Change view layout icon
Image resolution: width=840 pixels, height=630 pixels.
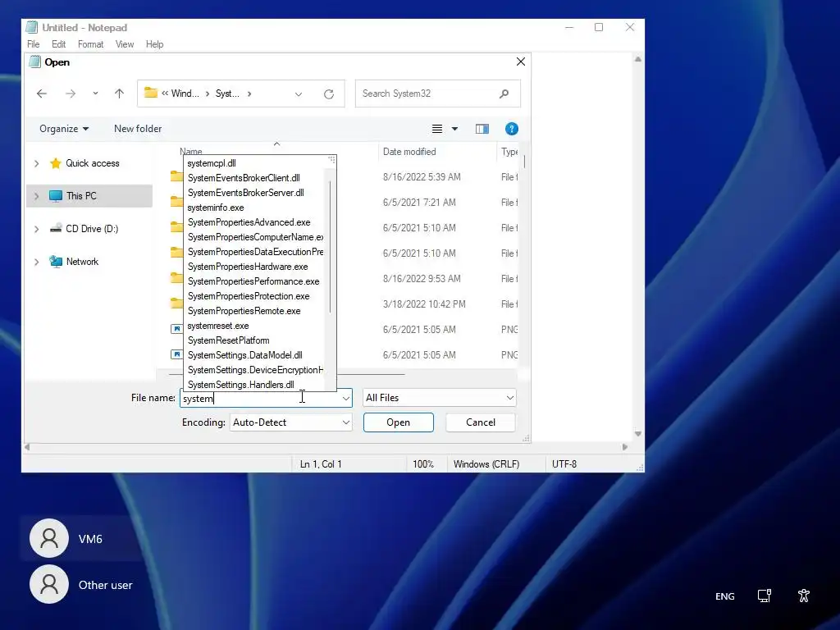tap(437, 129)
